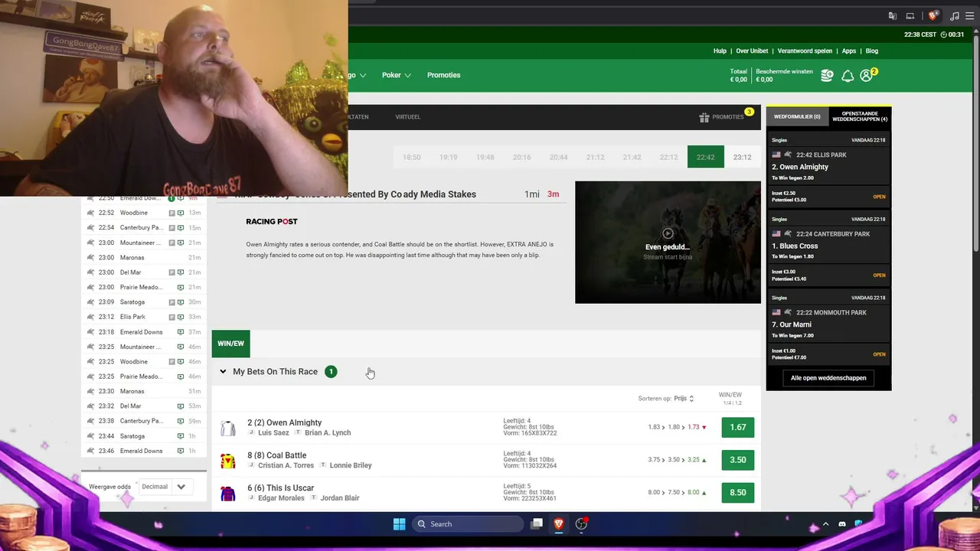Open the 23:12 Ellis Park race
The width and height of the screenshot is (980, 551).
click(144, 317)
